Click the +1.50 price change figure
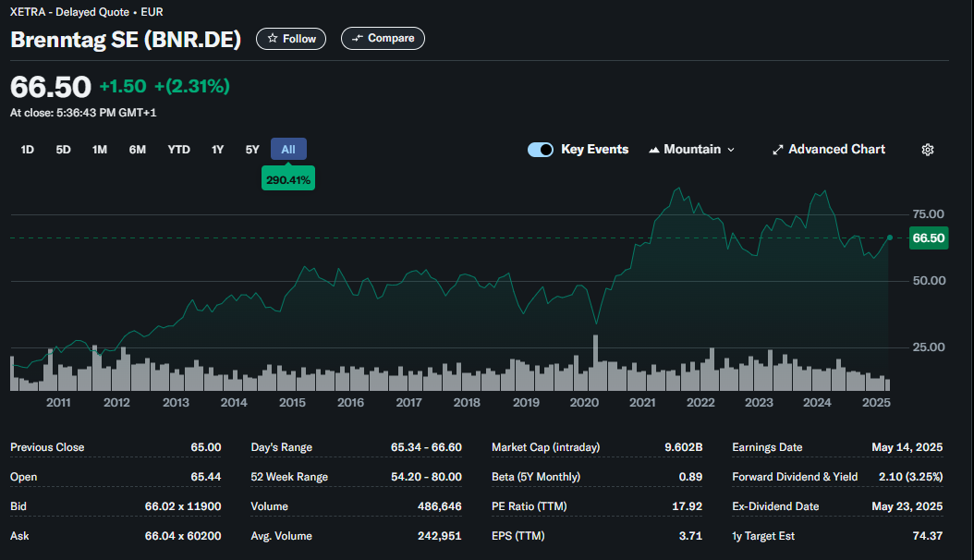This screenshot has width=974, height=560. (123, 86)
